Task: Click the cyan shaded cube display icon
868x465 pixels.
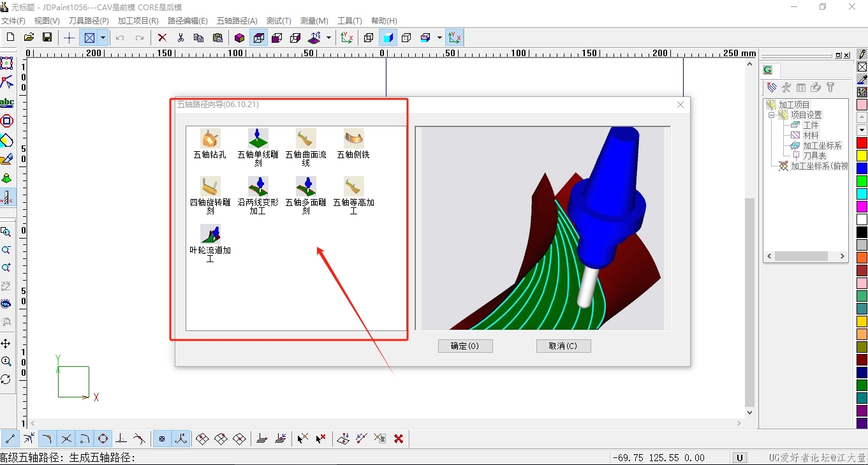Action: click(388, 38)
